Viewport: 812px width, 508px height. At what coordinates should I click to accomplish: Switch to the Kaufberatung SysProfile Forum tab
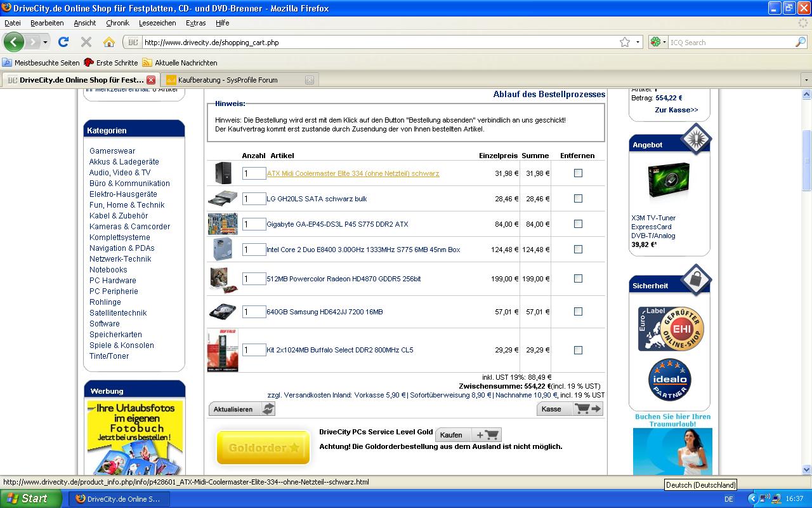tap(240, 80)
